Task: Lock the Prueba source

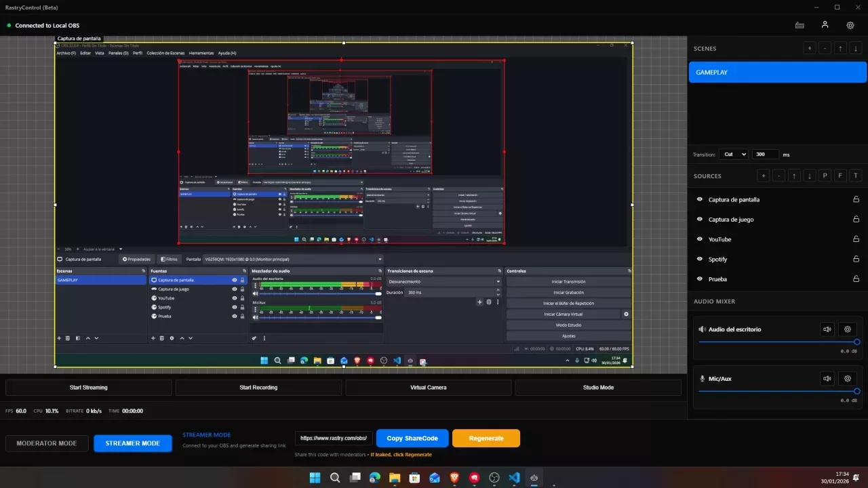Action: click(x=856, y=279)
